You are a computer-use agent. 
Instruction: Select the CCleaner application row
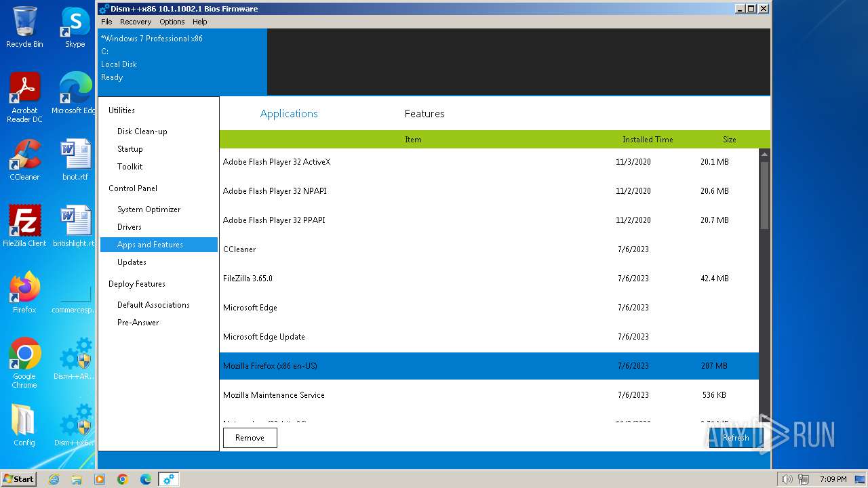click(489, 249)
